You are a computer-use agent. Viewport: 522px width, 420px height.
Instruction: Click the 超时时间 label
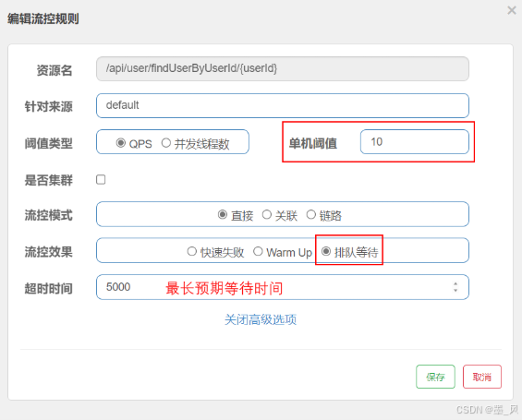(x=49, y=289)
